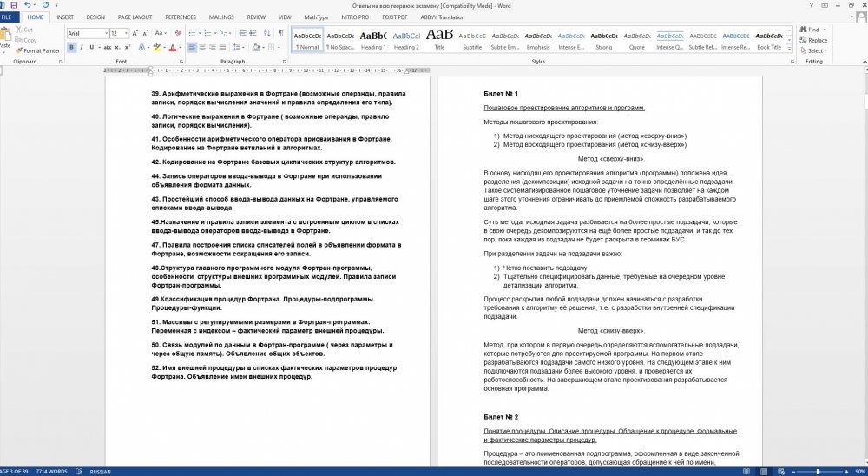Apply the Heading 1 style
The height and width of the screenshot is (476, 868).
373,39
